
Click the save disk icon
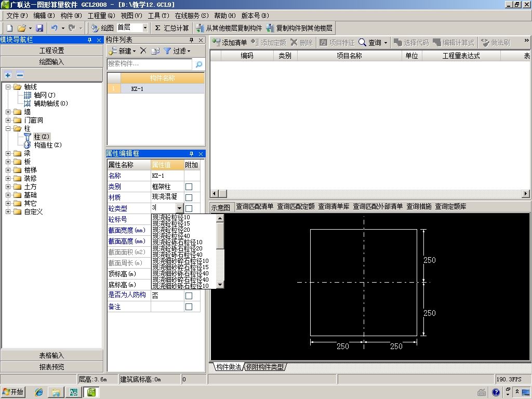[x=39, y=28]
